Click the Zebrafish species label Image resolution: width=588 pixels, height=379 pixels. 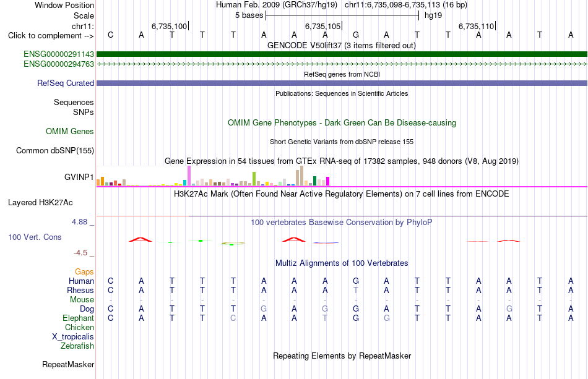[x=77, y=346]
